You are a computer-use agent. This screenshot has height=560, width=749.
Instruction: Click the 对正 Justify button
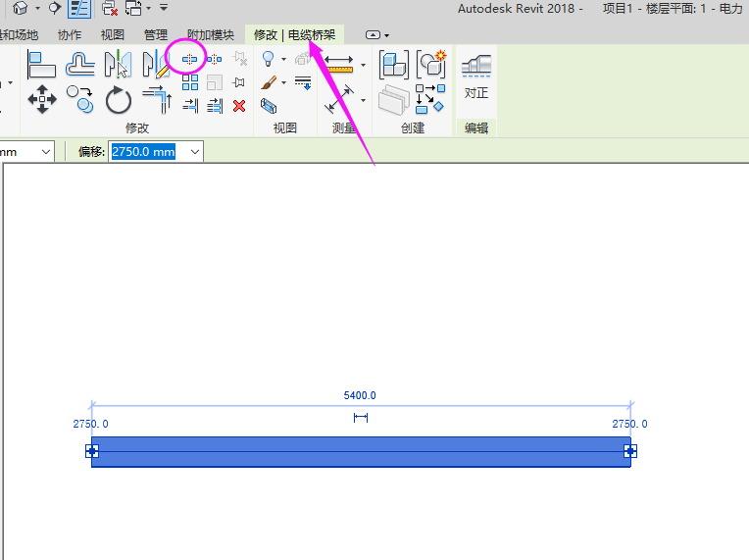coord(476,76)
